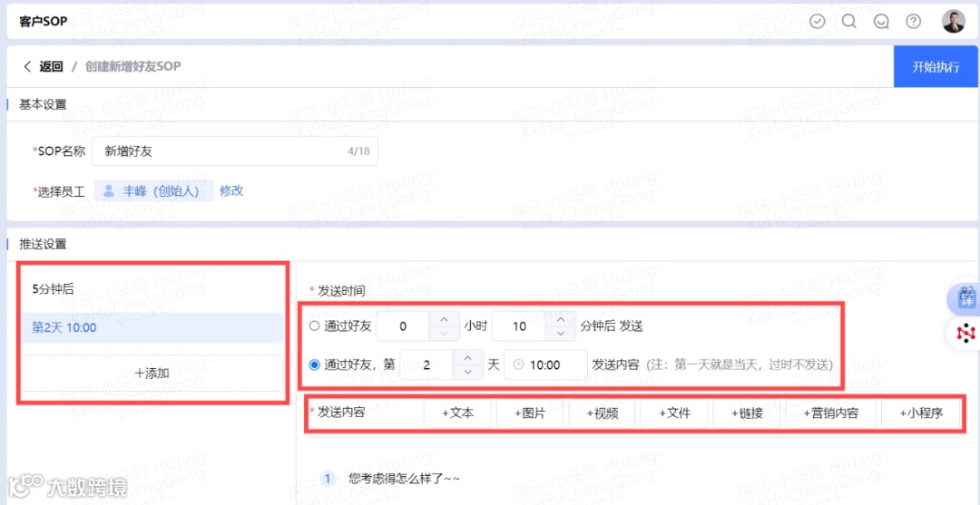Select the 通过好友，第N天 radio option
The height and width of the screenshot is (505, 980).
click(x=315, y=364)
